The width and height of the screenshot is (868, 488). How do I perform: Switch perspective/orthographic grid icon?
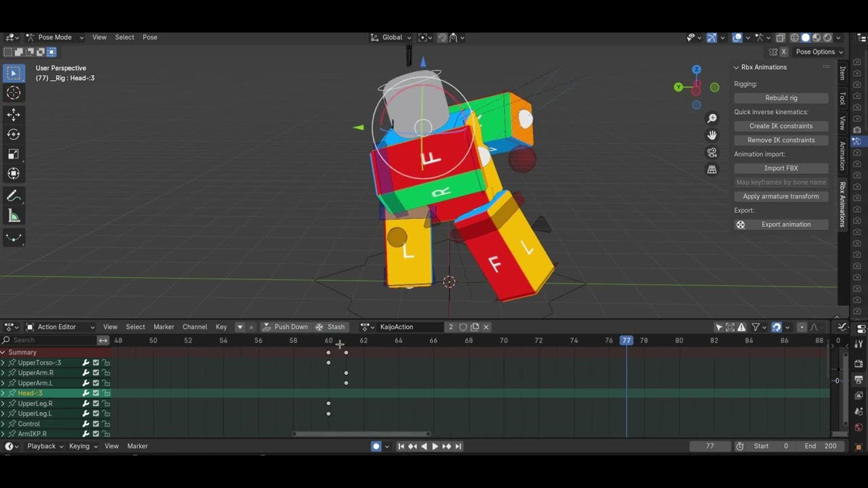712,169
